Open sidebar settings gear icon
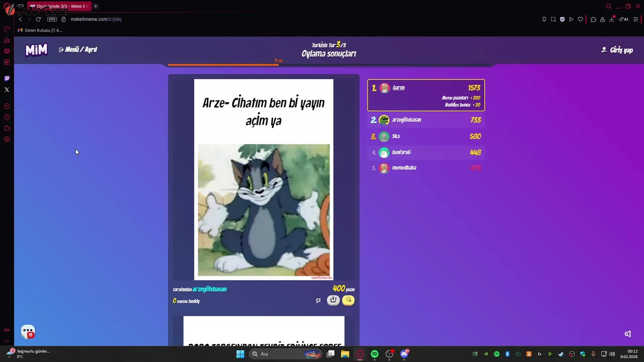 [x=7, y=139]
